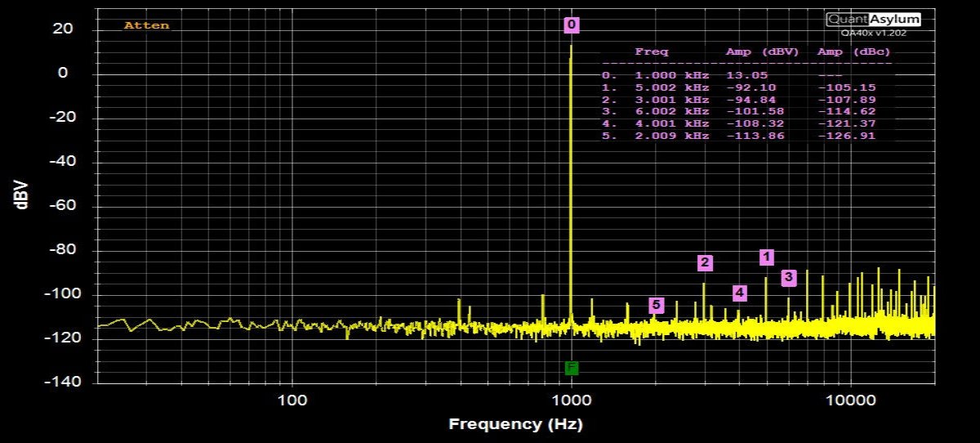This screenshot has width=980, height=443.
Task: Click the Amp (dBV) column header
Action: tap(762, 51)
